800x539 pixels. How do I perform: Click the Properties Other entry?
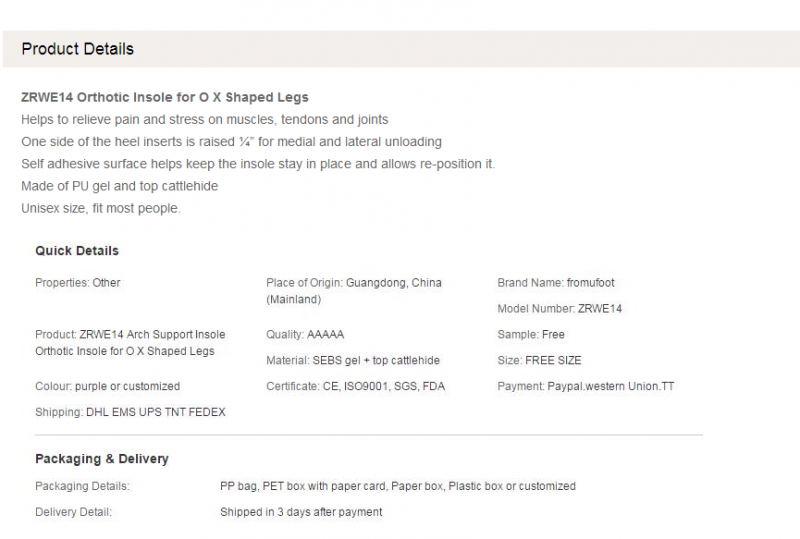coord(78,283)
